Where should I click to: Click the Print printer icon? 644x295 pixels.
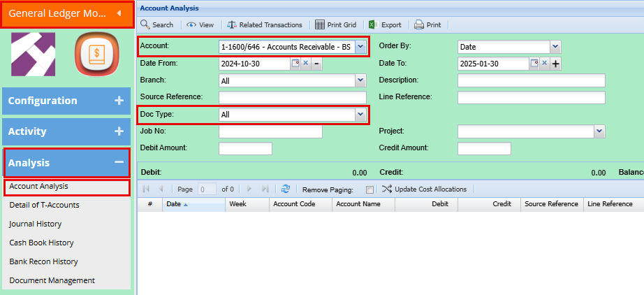(418, 24)
